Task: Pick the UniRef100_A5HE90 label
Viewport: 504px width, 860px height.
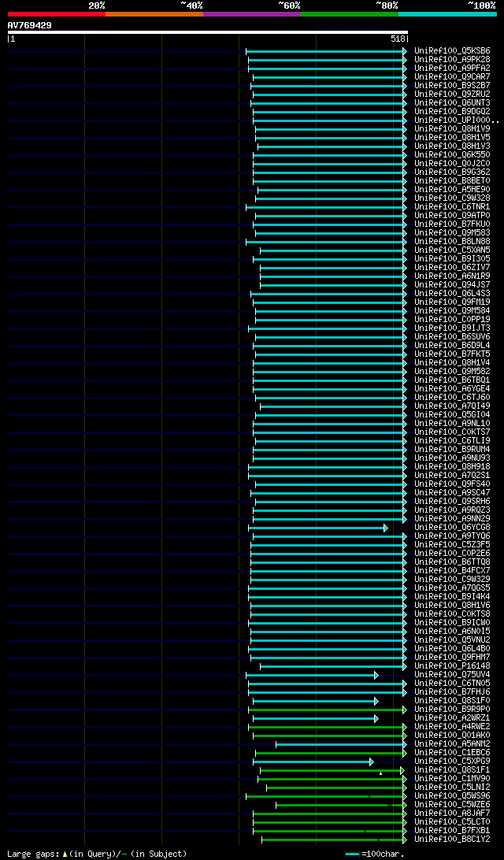Action: point(453,189)
